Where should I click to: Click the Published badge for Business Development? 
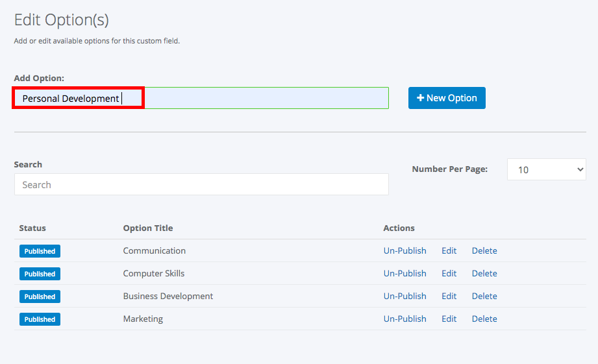(x=40, y=297)
